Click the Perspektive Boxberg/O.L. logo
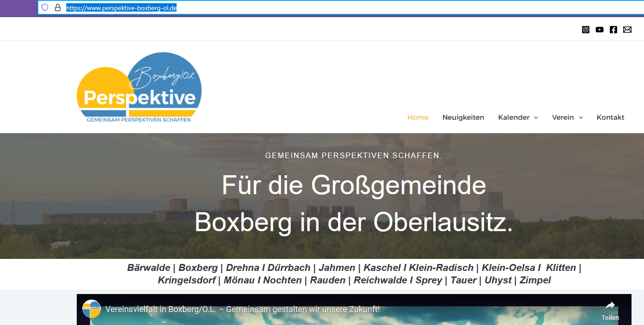 [x=139, y=88]
